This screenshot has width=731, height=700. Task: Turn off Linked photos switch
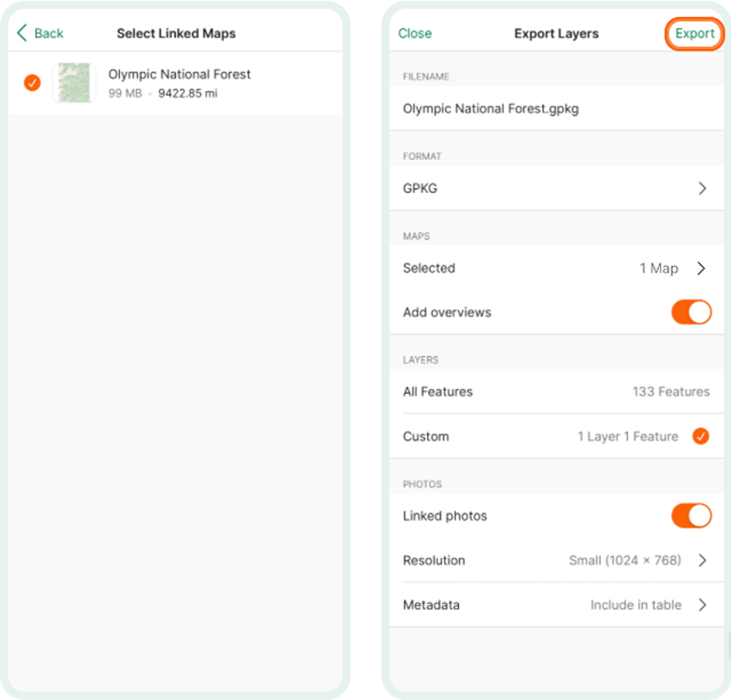click(691, 516)
